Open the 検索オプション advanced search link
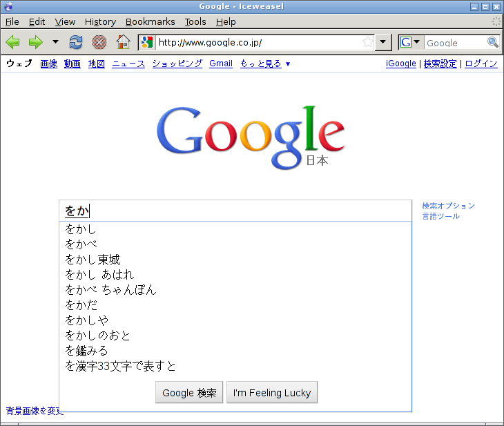 448,206
